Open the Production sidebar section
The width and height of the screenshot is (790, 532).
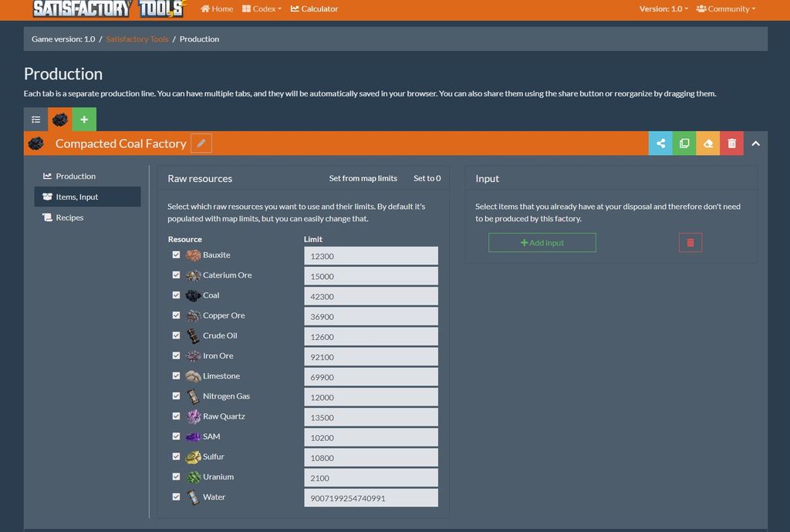point(75,177)
